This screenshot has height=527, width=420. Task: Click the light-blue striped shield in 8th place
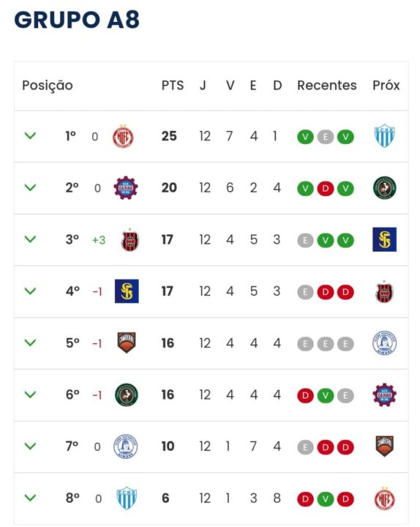pyautogui.click(x=127, y=498)
